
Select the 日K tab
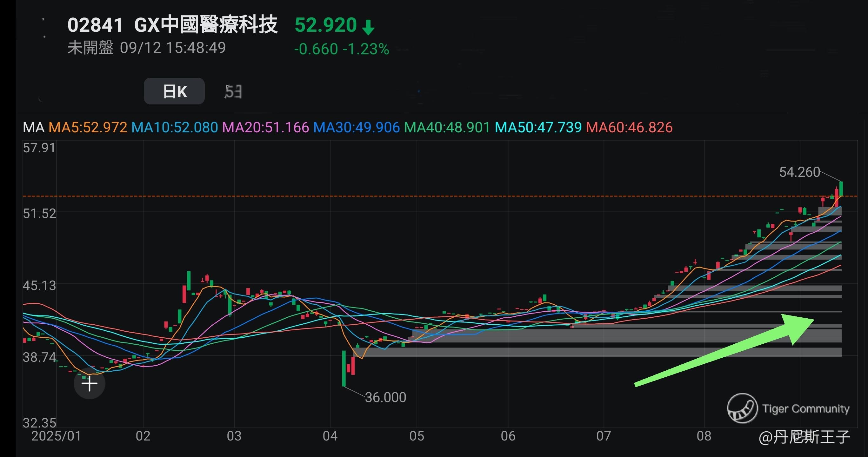(x=174, y=91)
